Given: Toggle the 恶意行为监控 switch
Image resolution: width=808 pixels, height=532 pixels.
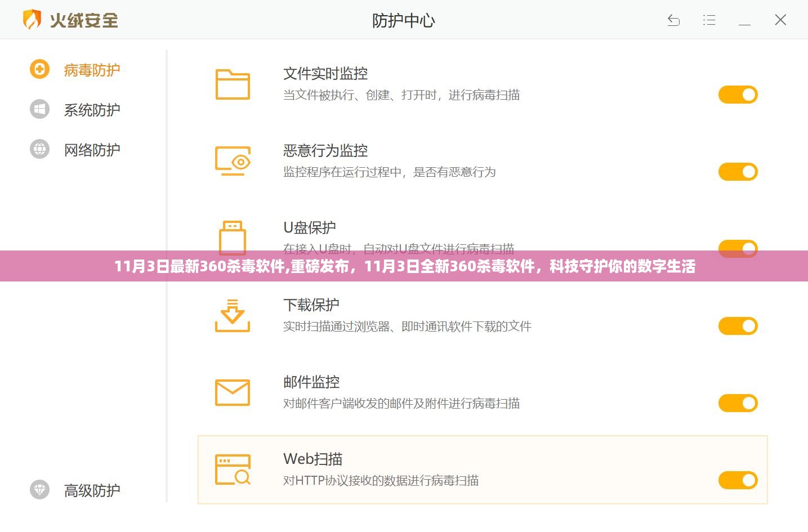Looking at the screenshot, I should pyautogui.click(x=738, y=172).
